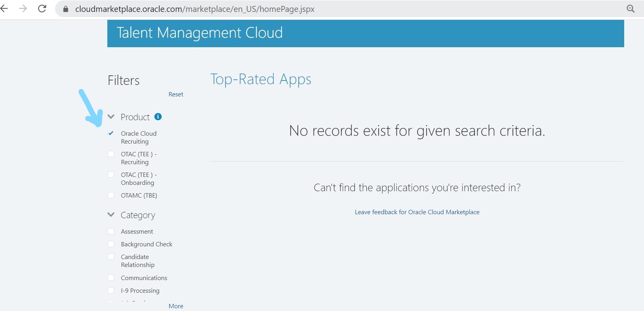Image resolution: width=644 pixels, height=311 pixels.
Task: Click the Background Check label text
Action: point(147,244)
